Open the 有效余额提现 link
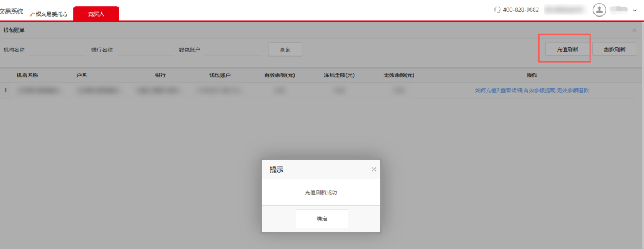644x249 pixels. 539,91
